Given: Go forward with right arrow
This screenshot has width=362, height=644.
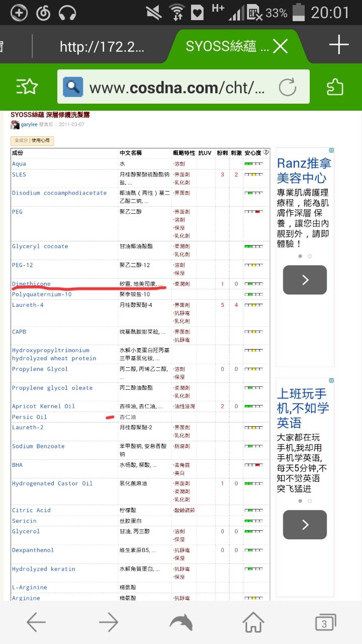Looking at the screenshot, I should (x=109, y=623).
